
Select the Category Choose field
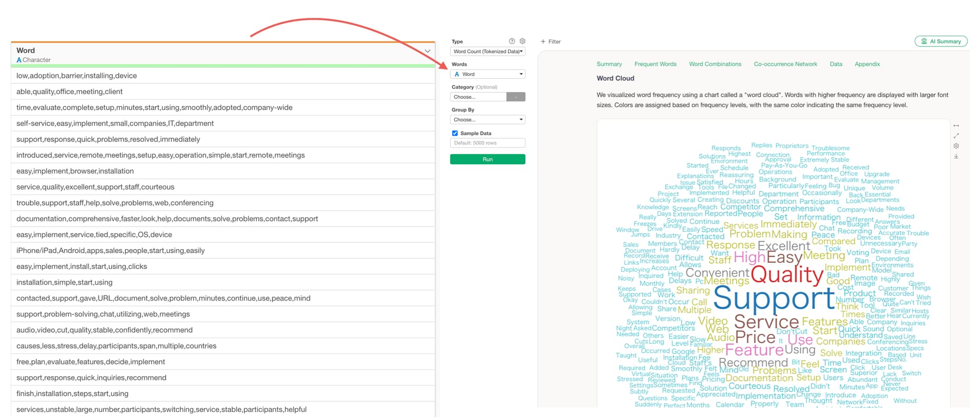coord(478,97)
